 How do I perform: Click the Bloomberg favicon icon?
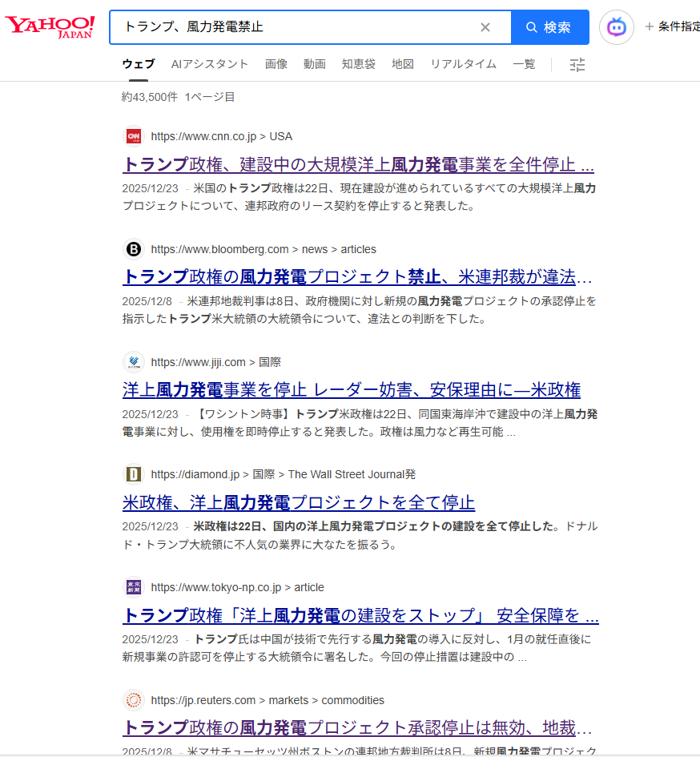click(134, 249)
